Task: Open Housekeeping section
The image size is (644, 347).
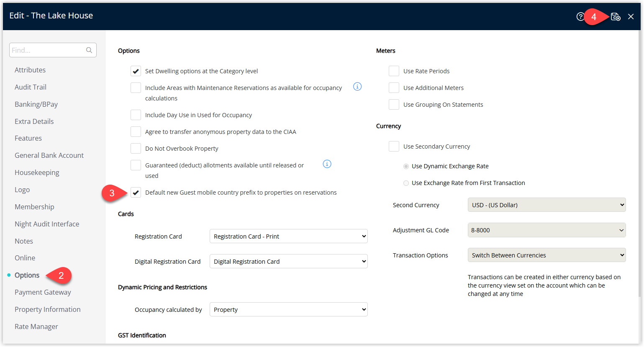Action: point(37,172)
